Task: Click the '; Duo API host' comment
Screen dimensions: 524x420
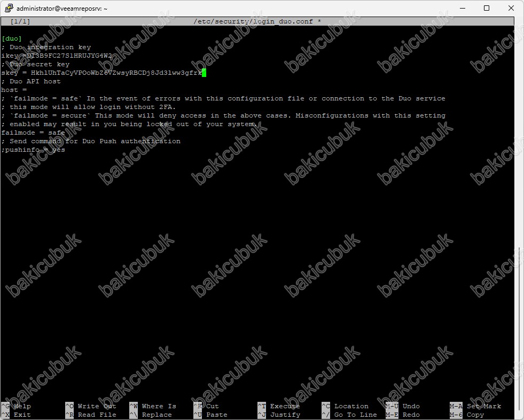Action: click(31, 81)
